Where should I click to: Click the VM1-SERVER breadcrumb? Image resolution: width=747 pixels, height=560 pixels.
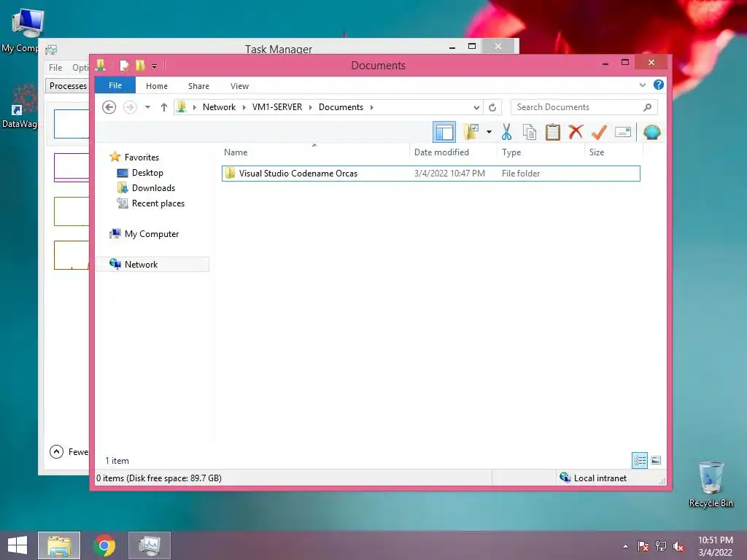277,107
